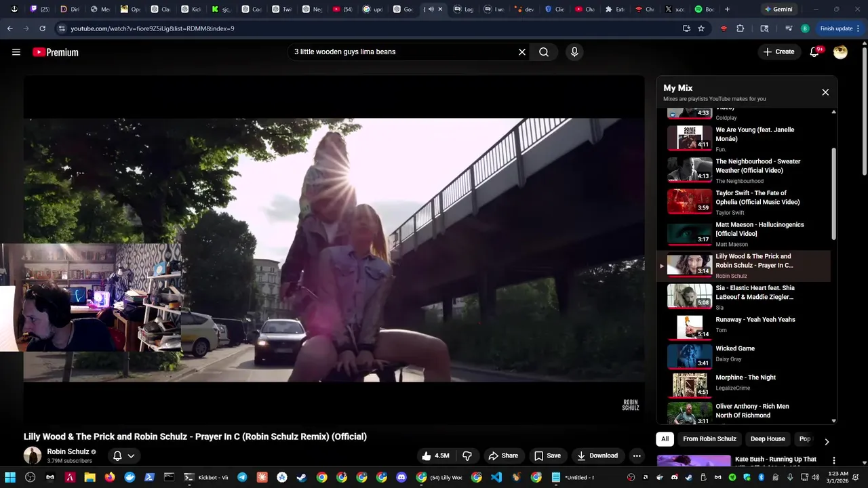Click Create button in YouTube header
Screen dimensions: 868x488
click(x=778, y=52)
